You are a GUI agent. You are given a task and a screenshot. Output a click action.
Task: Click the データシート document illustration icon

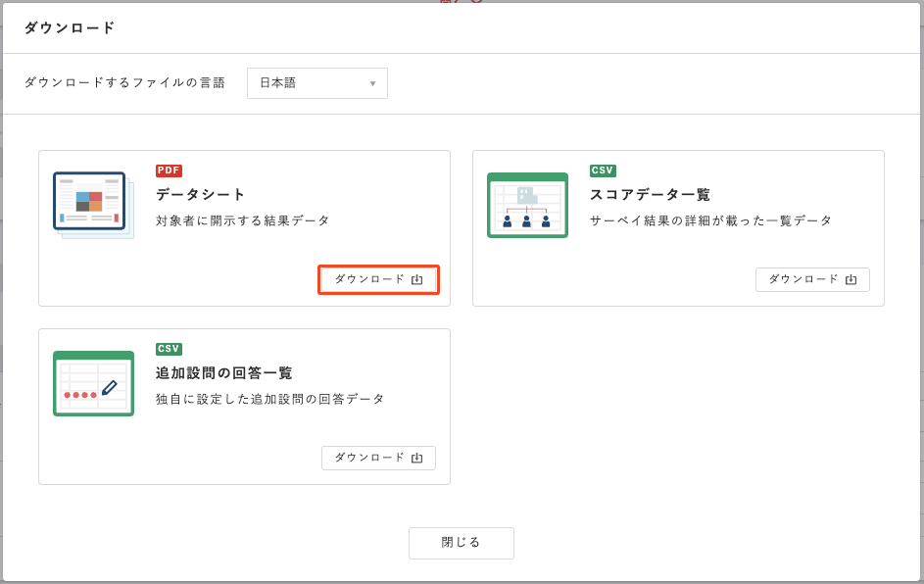pos(93,205)
